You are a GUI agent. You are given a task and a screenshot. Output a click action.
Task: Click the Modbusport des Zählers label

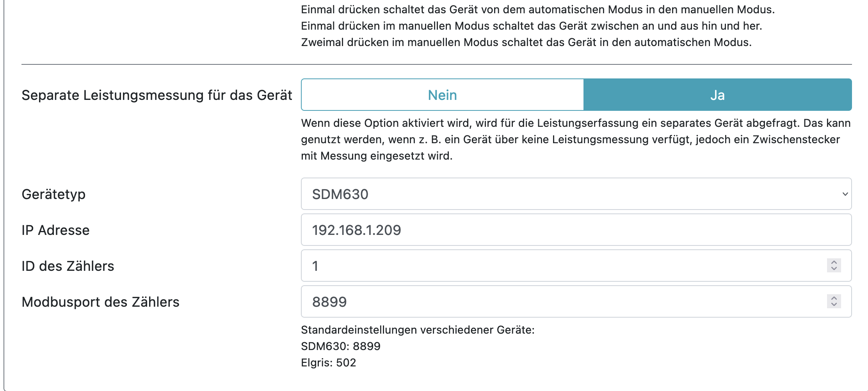100,302
